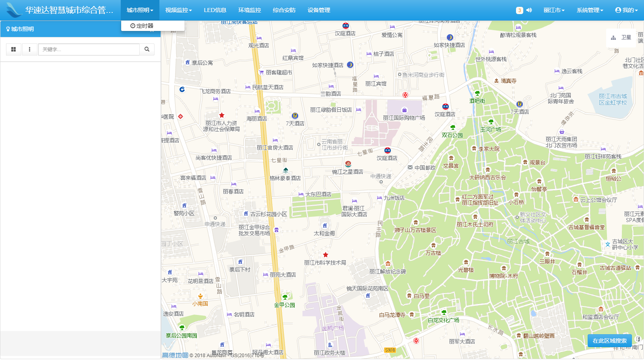This screenshot has height=362, width=644.
Task: Expand the 系统管理 dropdown
Action: coord(590,10)
